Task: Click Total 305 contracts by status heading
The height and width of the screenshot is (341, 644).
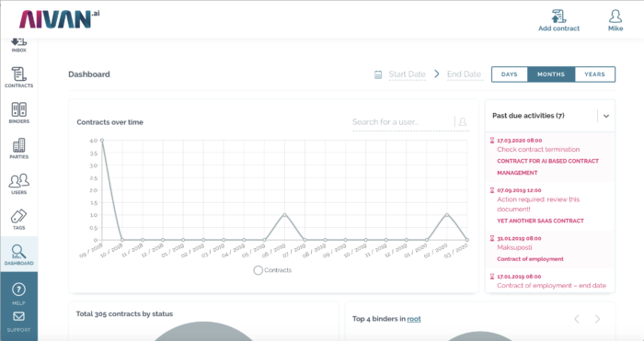Action: point(124,314)
